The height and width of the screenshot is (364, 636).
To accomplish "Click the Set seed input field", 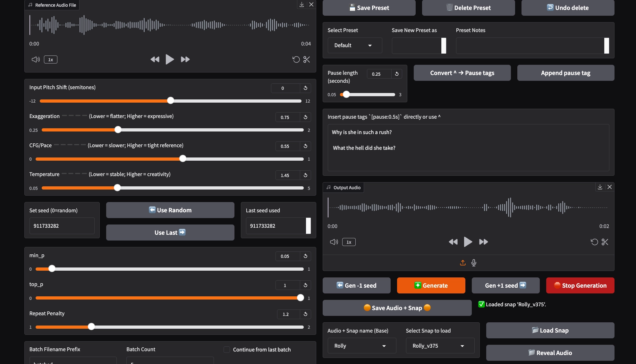I will [62, 226].
